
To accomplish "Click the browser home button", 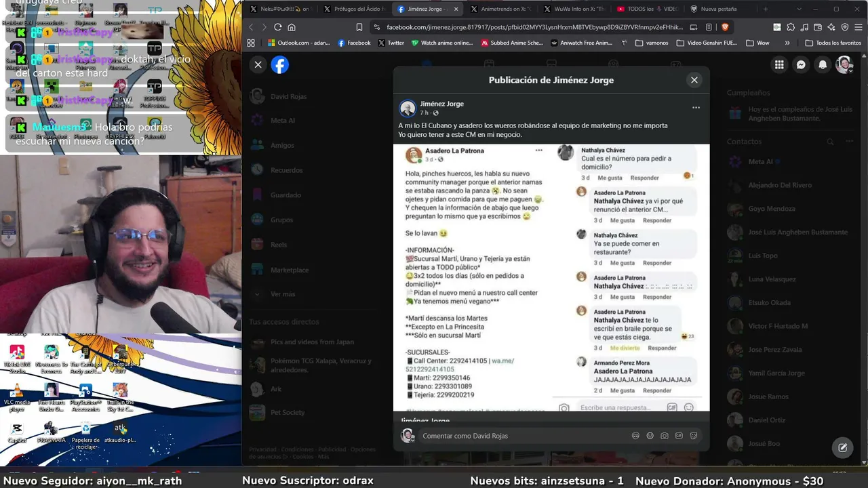I will [292, 27].
